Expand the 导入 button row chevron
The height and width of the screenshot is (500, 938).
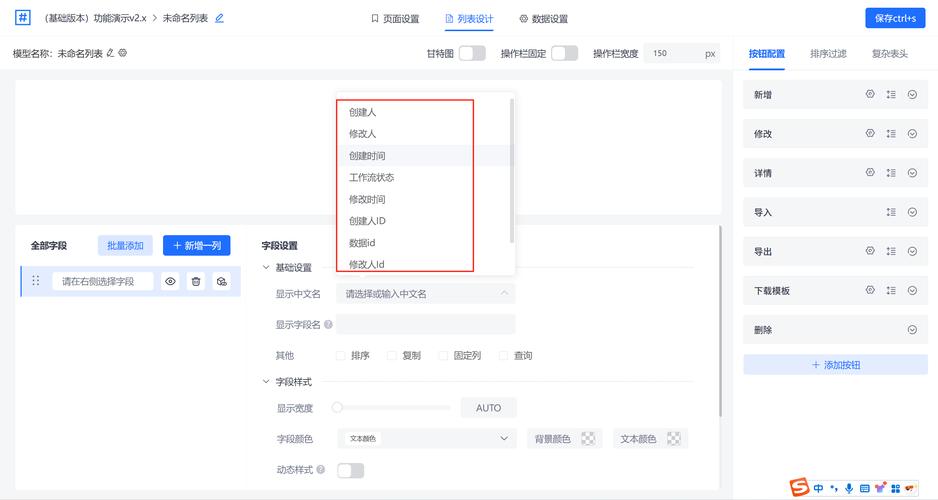coord(912,212)
